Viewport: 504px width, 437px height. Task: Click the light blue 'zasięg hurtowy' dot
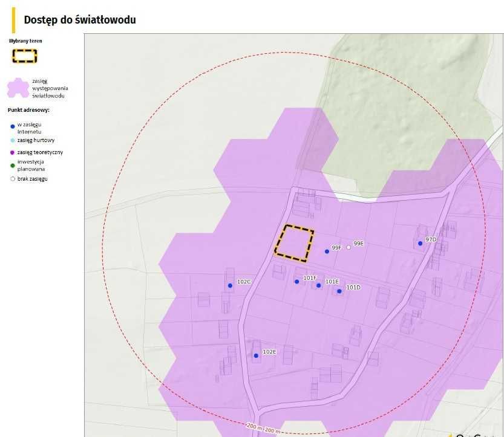[13, 140]
